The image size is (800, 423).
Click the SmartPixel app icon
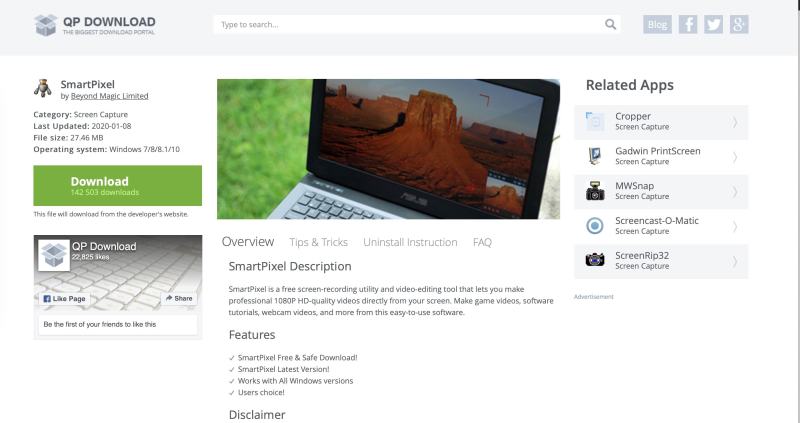pyautogui.click(x=43, y=88)
